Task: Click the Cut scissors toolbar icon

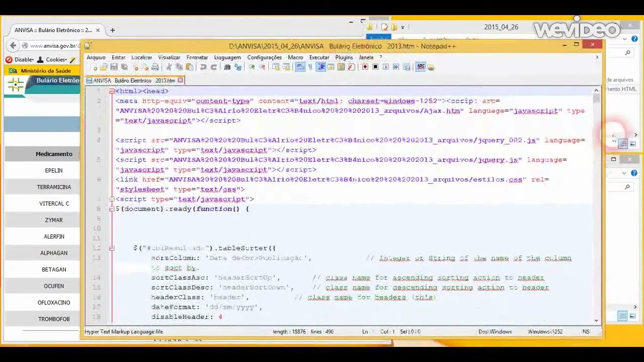Action: (x=169, y=67)
